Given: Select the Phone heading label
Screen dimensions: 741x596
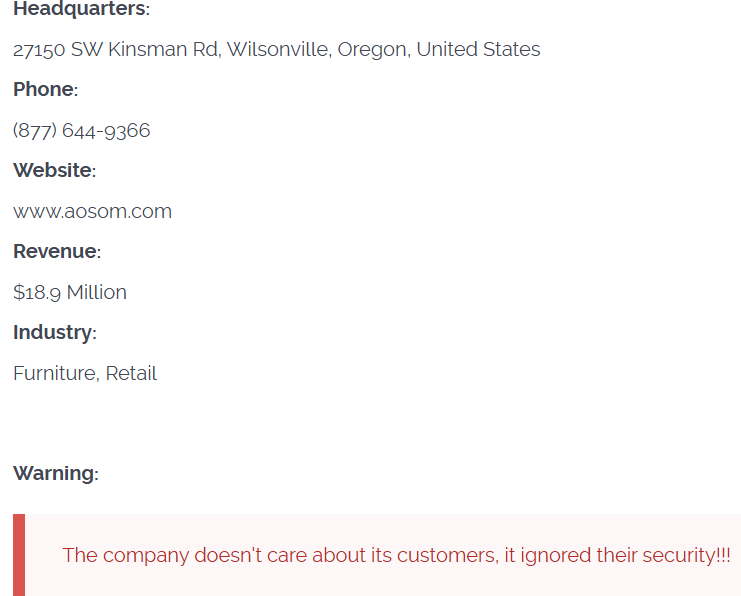Looking at the screenshot, I should pos(44,89).
